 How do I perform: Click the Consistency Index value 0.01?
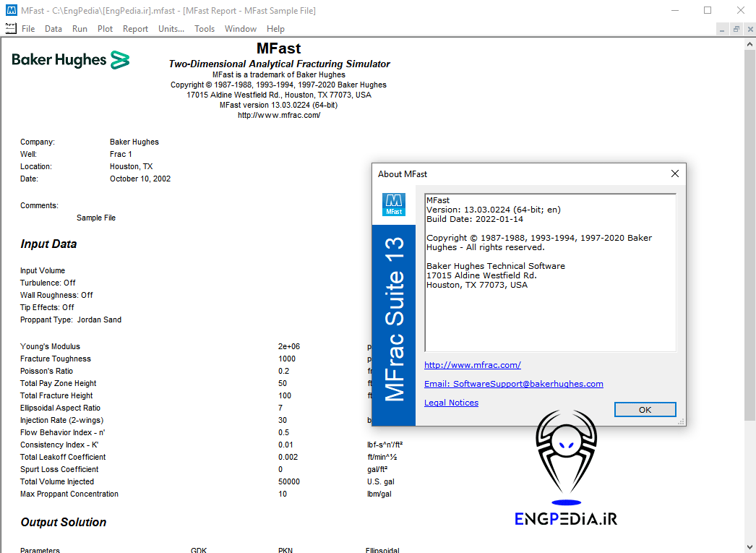(x=285, y=445)
